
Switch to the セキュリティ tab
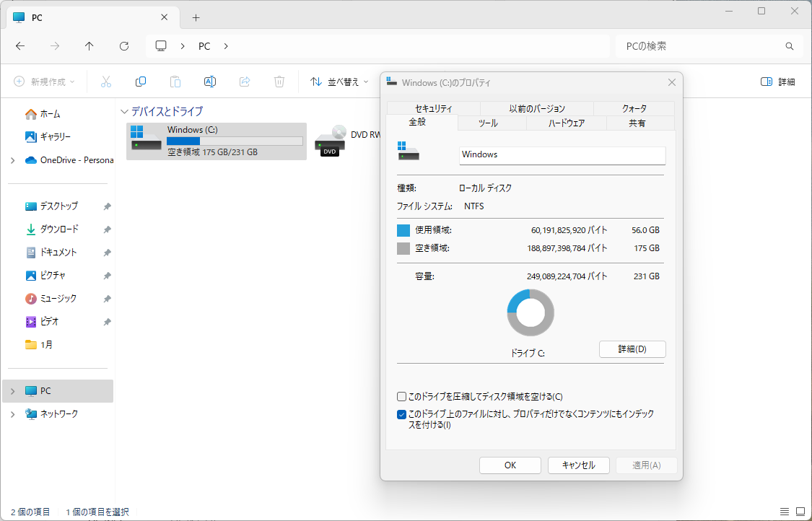[434, 108]
